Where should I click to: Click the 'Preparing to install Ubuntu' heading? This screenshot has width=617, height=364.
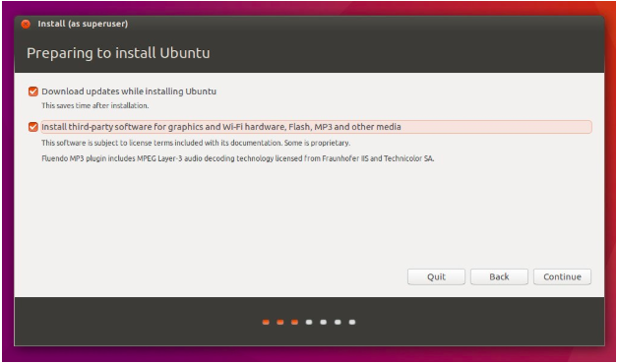coord(118,53)
